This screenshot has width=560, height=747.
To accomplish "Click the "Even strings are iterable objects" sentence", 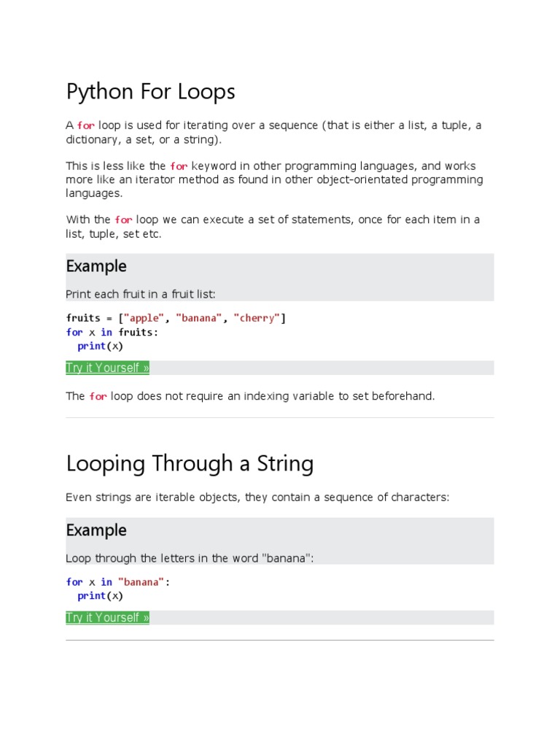I will [x=257, y=497].
